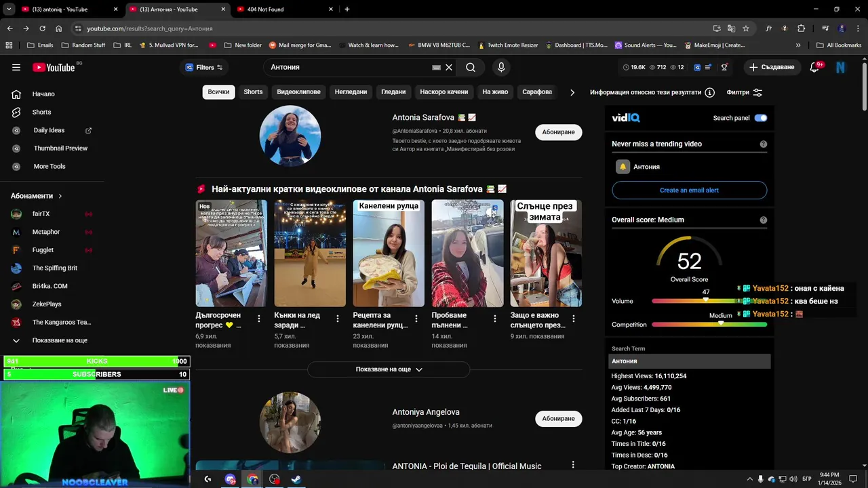Expand Абонаменти section arrow
868x488 pixels.
(x=60, y=196)
